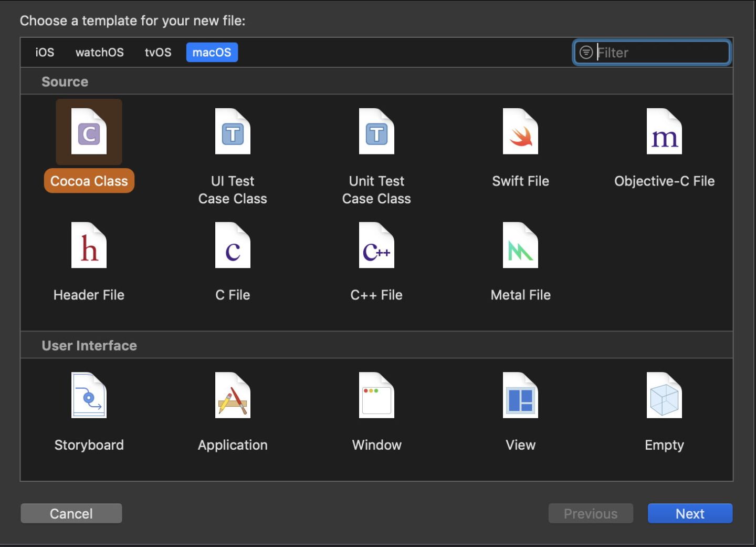Click the "Storyboard" label text
This screenshot has width=756, height=547.
89,445
